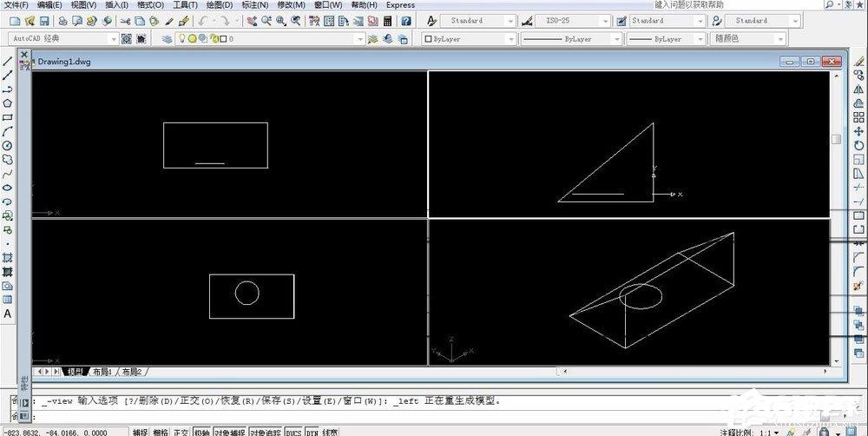
Task: Open the multileader style Standard dropdown
Action: tap(795, 21)
